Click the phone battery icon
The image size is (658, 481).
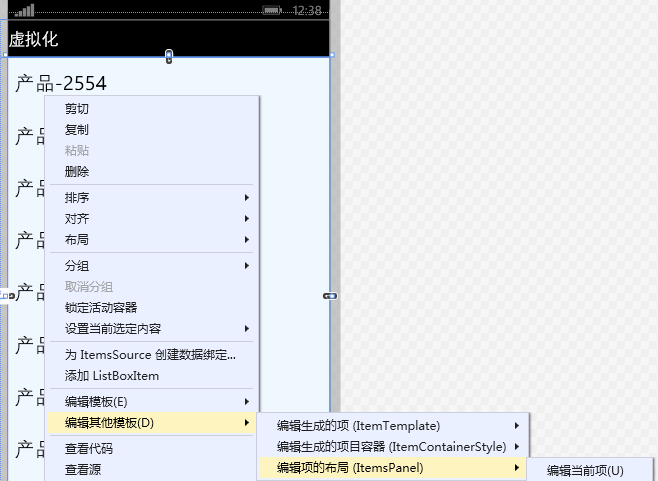tap(272, 10)
